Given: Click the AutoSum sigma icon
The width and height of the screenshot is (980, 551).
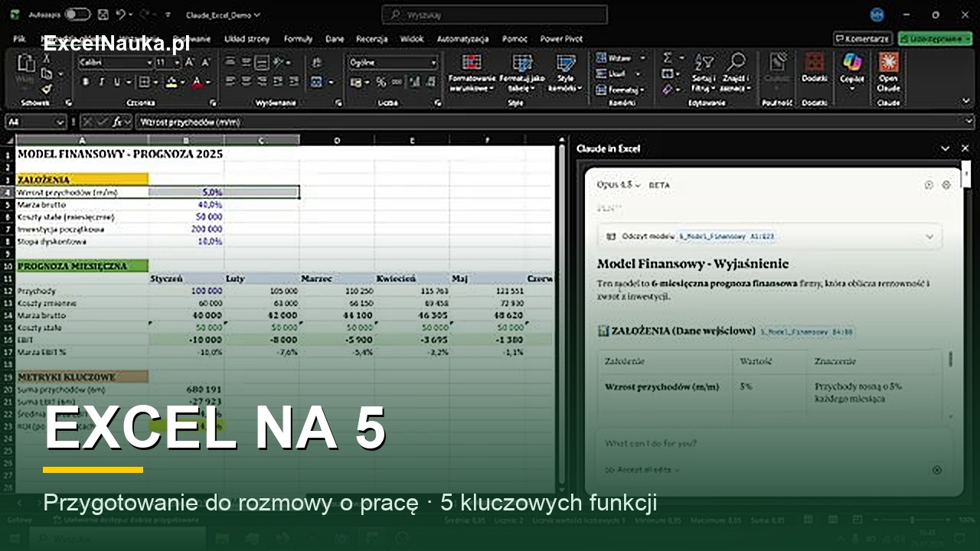Looking at the screenshot, I should [x=668, y=58].
